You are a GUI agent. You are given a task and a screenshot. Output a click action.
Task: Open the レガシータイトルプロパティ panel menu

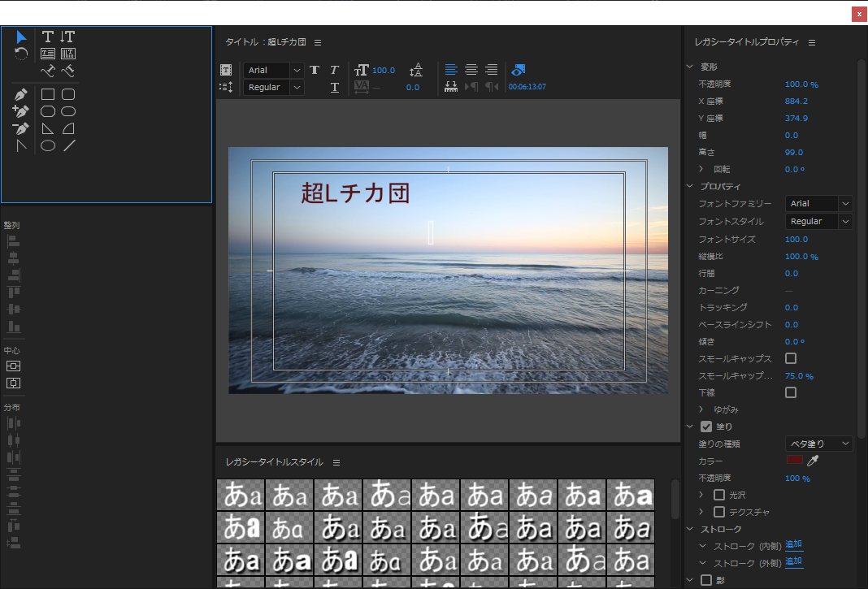click(x=812, y=42)
